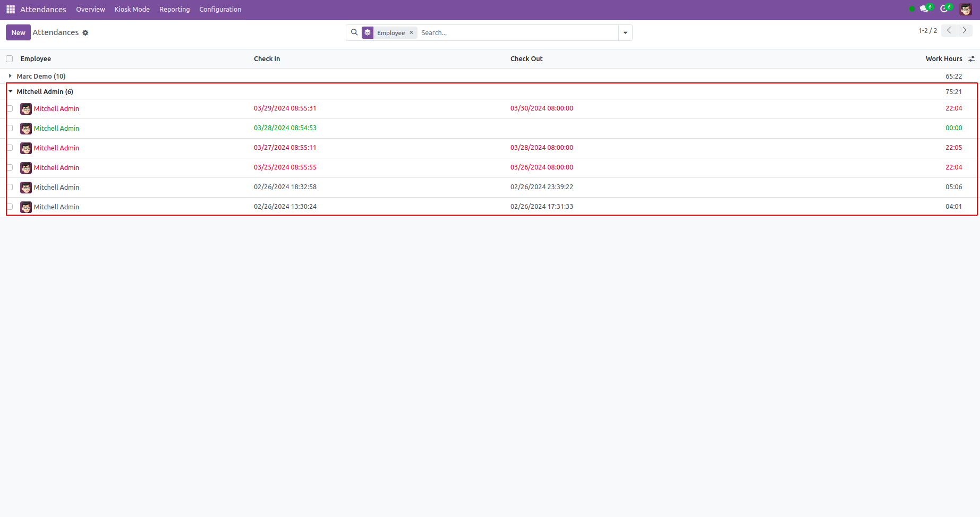
Task: Click avatar in 03/29/2024 08:55:31 row
Action: point(26,109)
